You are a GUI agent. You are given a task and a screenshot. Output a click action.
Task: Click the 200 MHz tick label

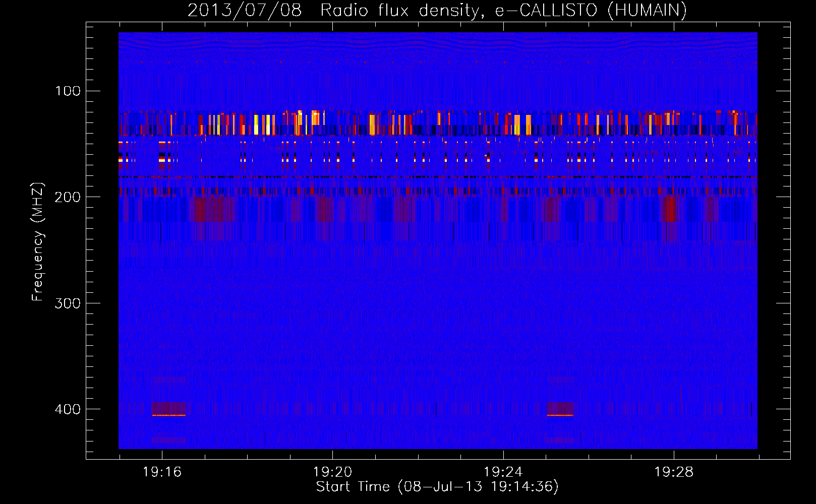point(68,197)
